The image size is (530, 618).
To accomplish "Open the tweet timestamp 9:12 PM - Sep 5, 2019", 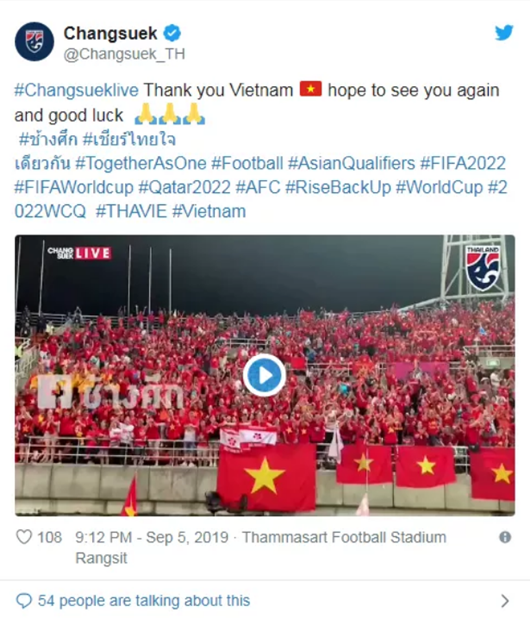I will 152,537.
